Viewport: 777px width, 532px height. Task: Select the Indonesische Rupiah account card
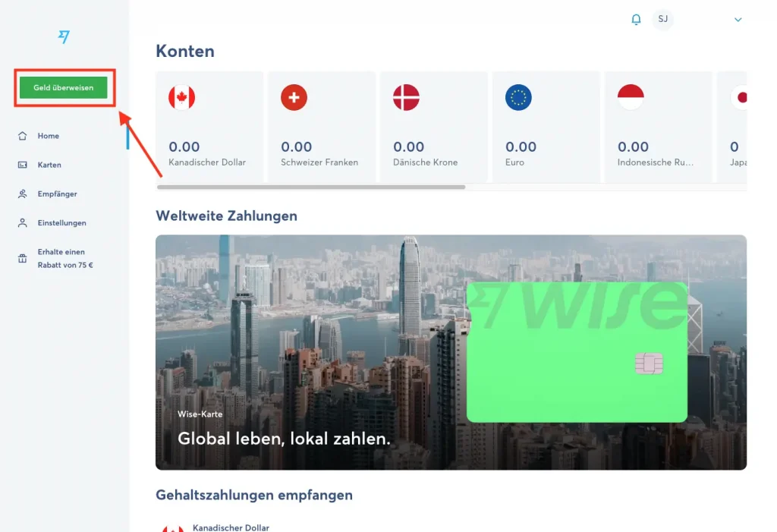pyautogui.click(x=659, y=127)
